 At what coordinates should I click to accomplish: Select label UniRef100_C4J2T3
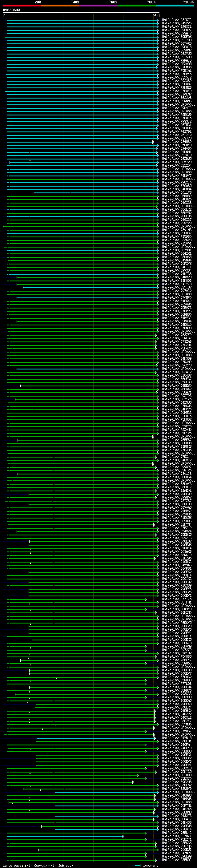coord(177,816)
